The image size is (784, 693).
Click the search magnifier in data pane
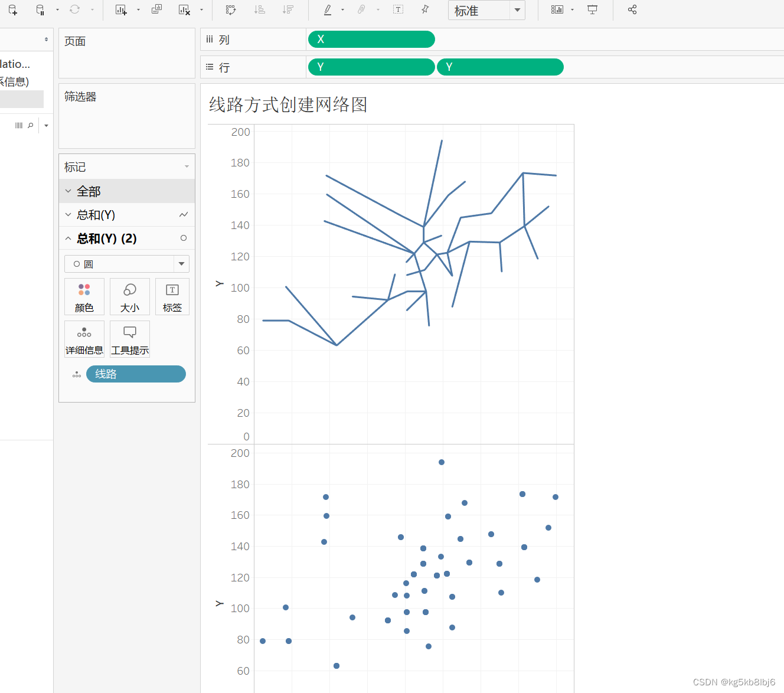pyautogui.click(x=31, y=125)
